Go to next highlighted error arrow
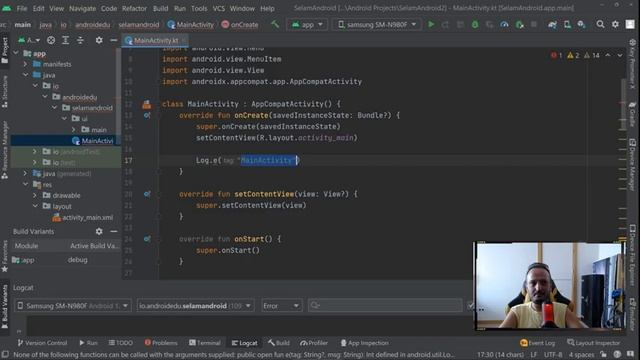Viewport: 640px width, 360px height. (x=620, y=55)
